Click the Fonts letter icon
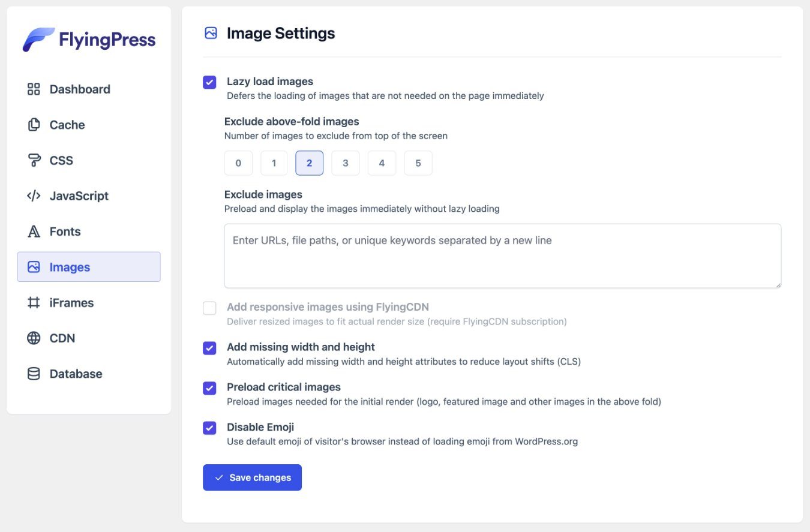Image resolution: width=810 pixels, height=532 pixels. [34, 232]
